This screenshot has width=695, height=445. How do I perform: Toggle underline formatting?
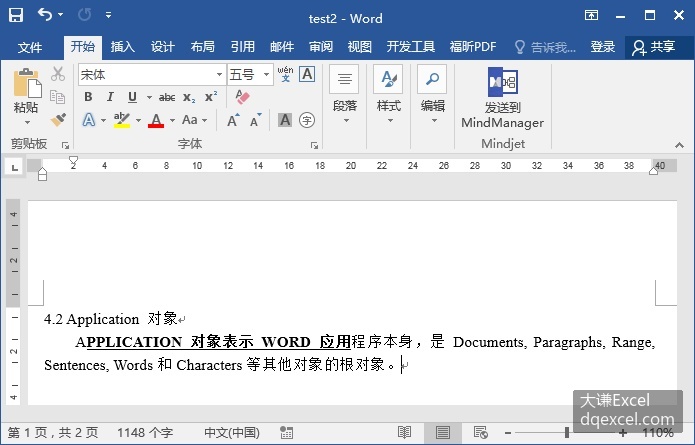pyautogui.click(x=133, y=97)
